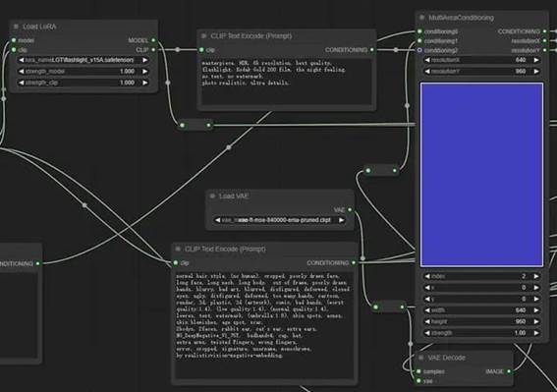Open the vae_name selector in Load VAE
The image size is (557, 392).
[x=280, y=220]
